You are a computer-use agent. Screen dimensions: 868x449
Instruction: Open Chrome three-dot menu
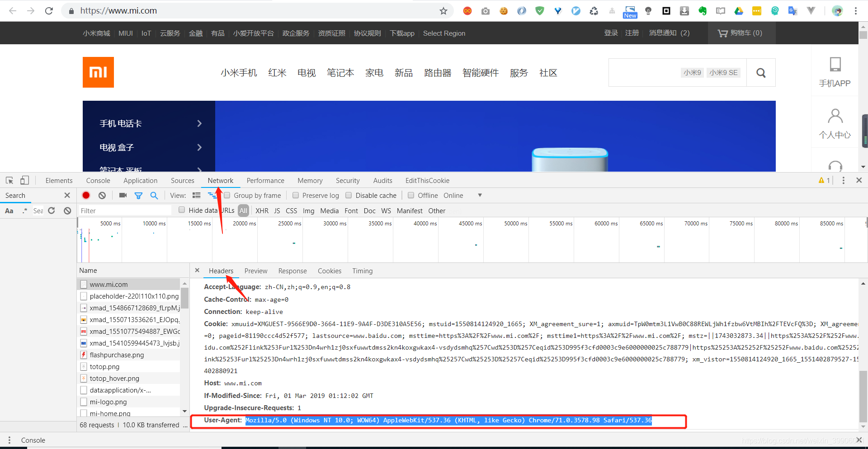(856, 11)
